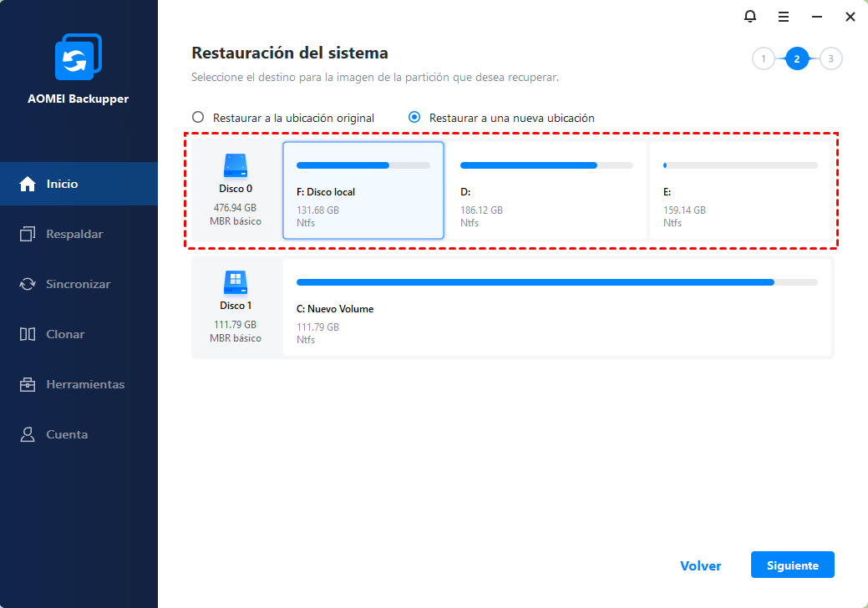Open the Respaldar section

point(79,234)
